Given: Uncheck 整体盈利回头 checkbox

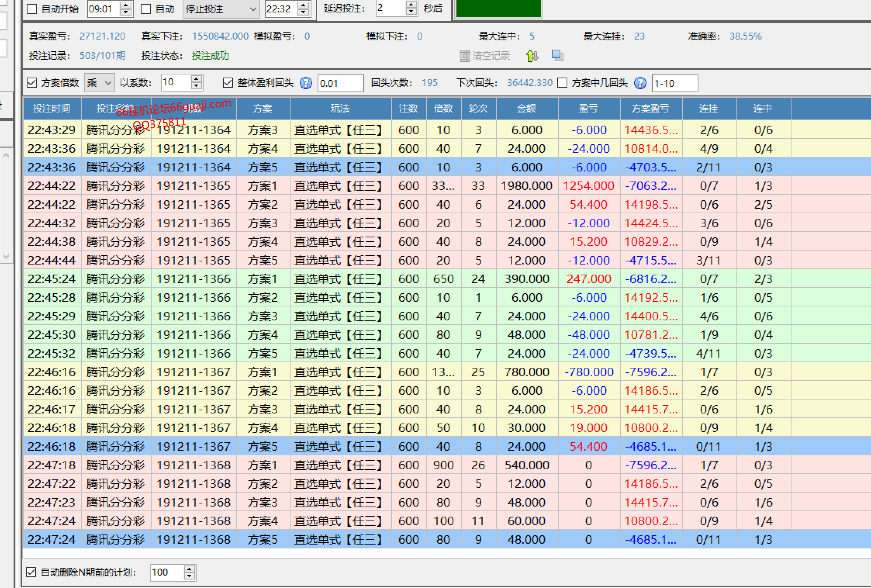Looking at the screenshot, I should [x=228, y=83].
